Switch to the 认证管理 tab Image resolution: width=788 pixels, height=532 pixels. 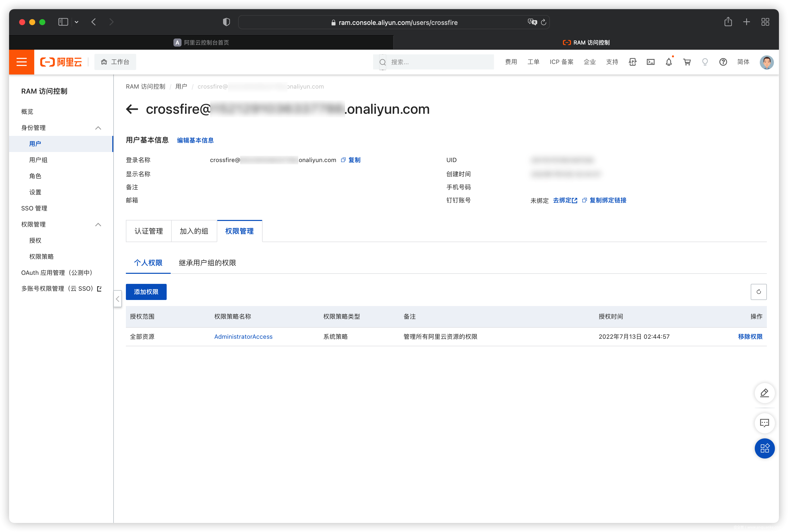tap(149, 231)
